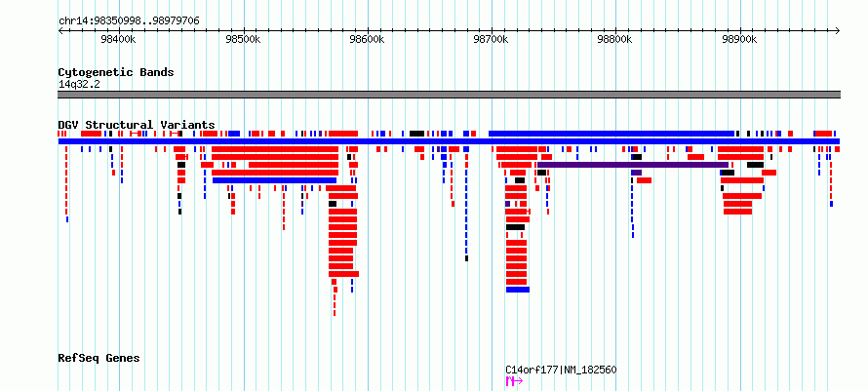This screenshot has height=391, width=868.
Task: Select the long purple structural variant bar
Action: 633,165
